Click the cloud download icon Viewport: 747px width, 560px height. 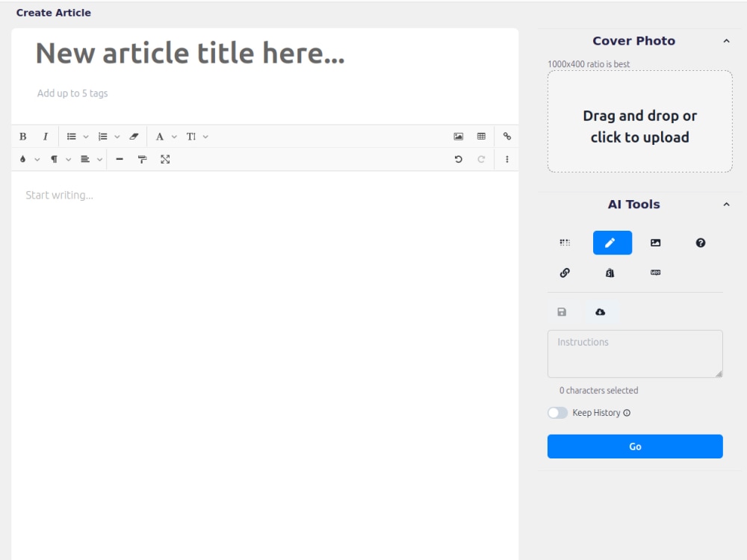[x=601, y=311]
